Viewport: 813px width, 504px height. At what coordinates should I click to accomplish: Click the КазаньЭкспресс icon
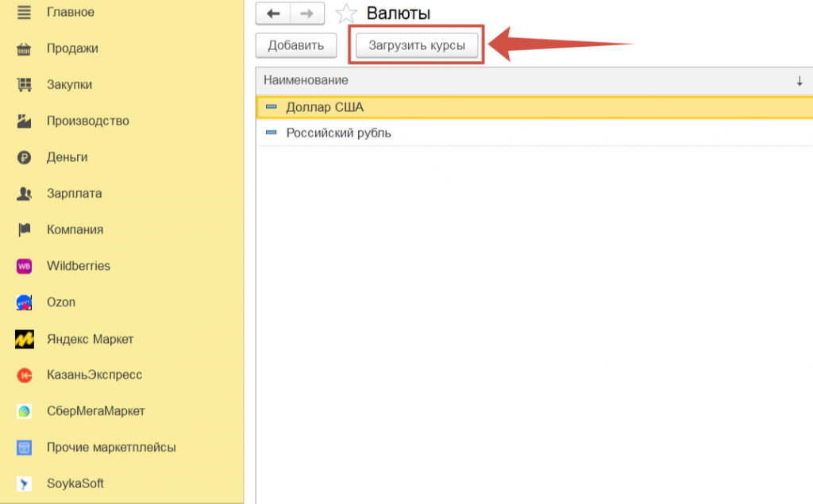25,375
